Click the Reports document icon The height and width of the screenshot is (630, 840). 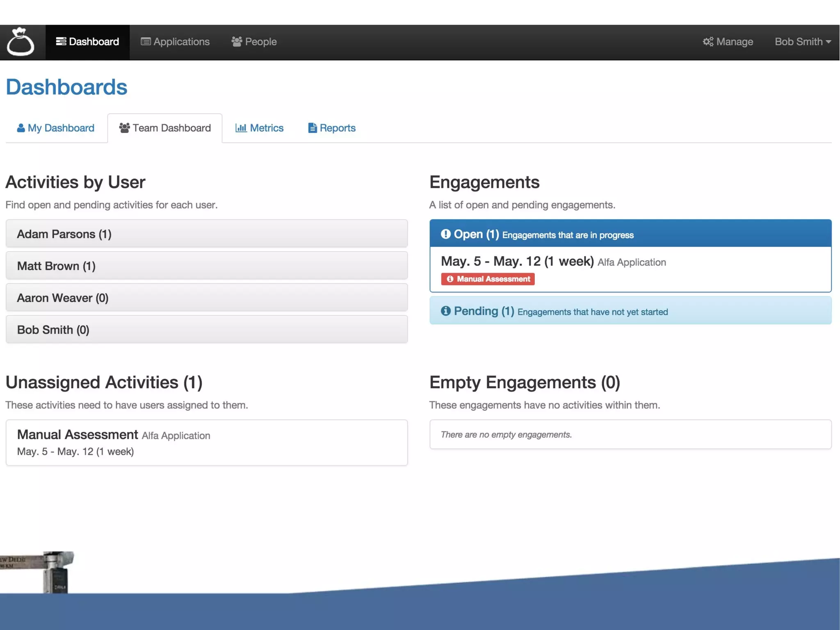click(312, 128)
